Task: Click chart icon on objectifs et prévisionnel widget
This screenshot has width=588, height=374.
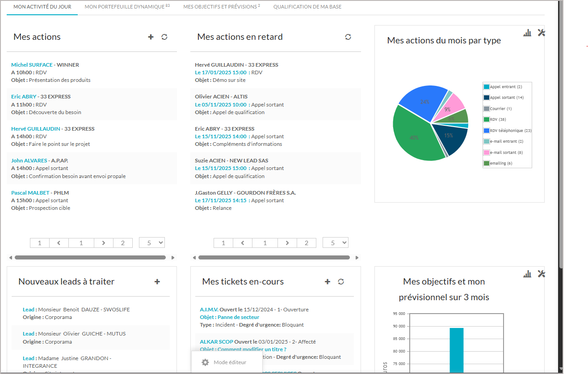Action: tap(527, 274)
